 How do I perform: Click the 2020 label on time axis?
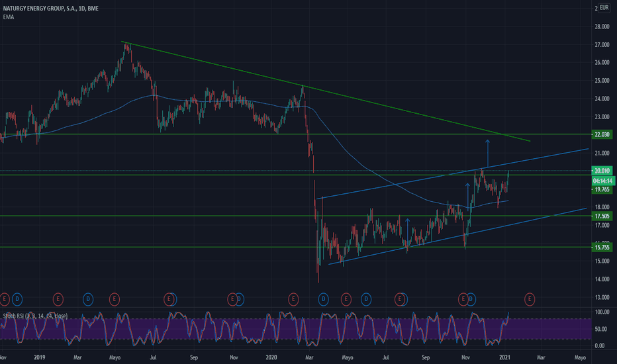(x=271, y=357)
